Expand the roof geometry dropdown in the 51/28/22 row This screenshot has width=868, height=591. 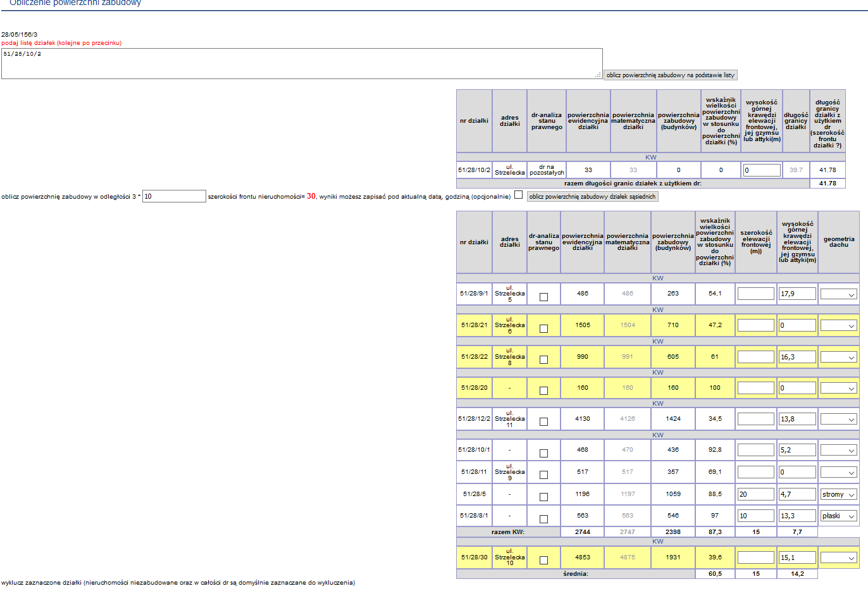coord(838,357)
